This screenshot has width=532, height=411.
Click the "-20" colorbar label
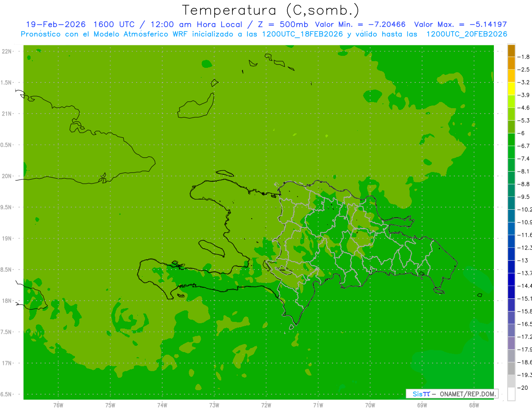point(522,388)
